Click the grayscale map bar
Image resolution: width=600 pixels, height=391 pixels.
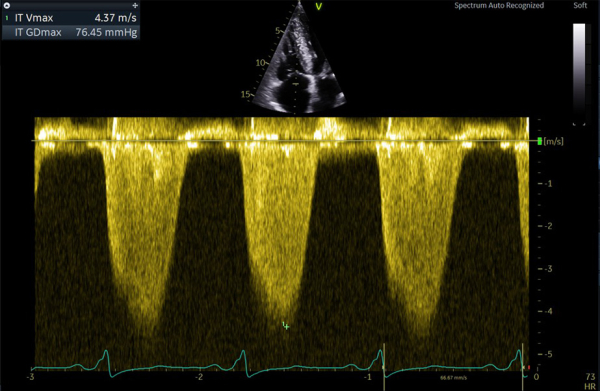tap(579, 73)
